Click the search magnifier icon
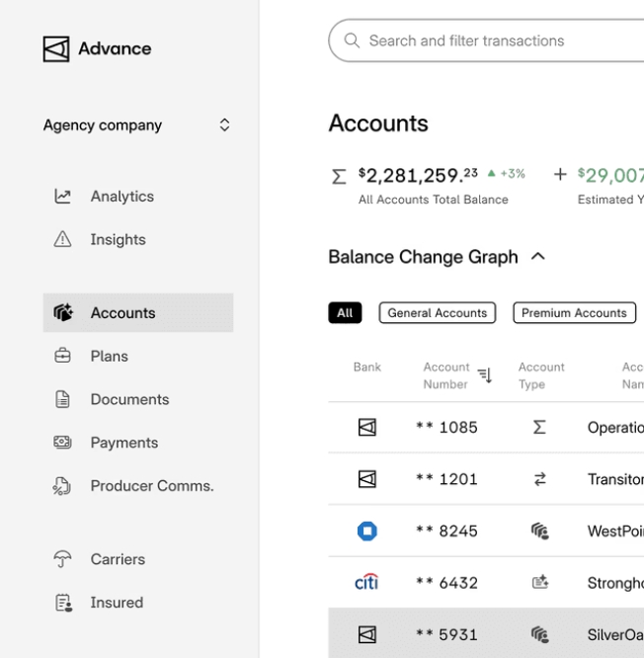 tap(352, 41)
